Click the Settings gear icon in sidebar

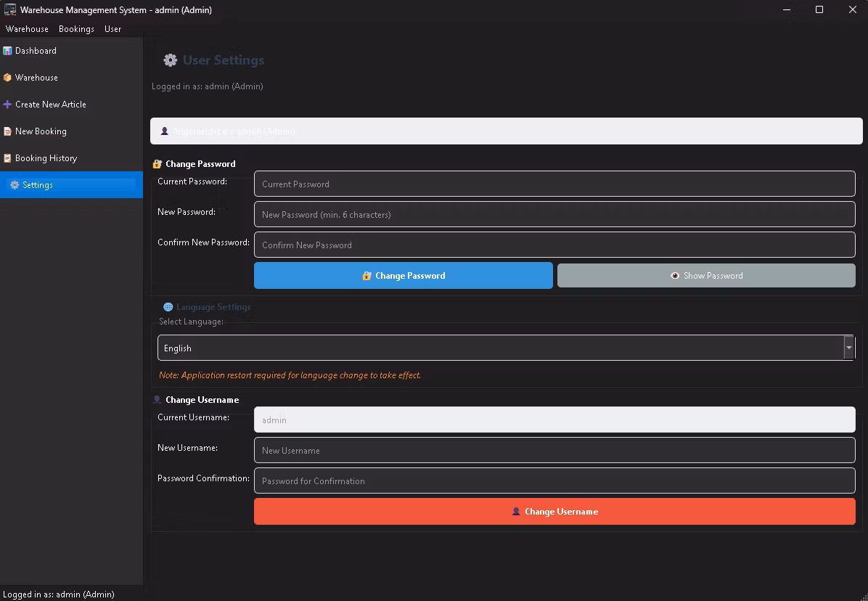(15, 185)
